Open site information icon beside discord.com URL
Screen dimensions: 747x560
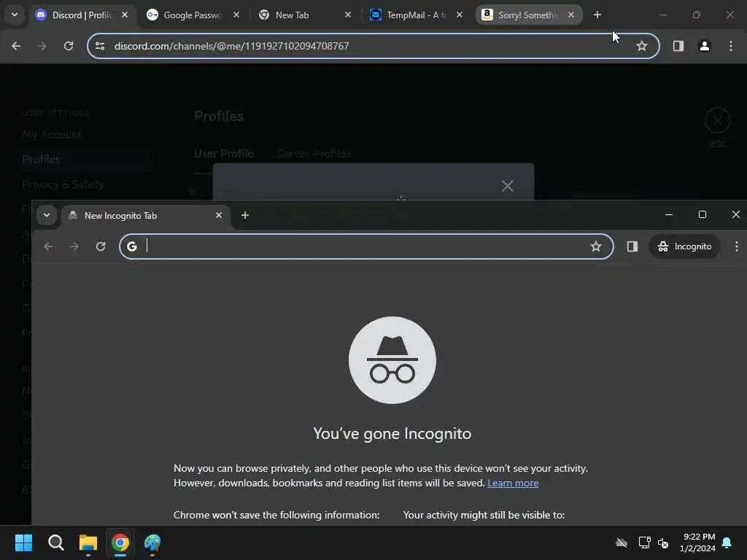(x=100, y=46)
